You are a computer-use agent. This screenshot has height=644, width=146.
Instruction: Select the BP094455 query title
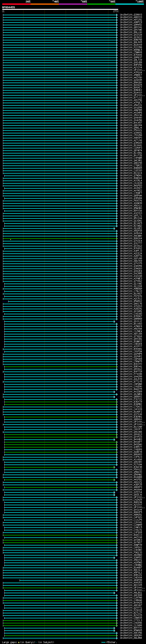(x=8, y=8)
